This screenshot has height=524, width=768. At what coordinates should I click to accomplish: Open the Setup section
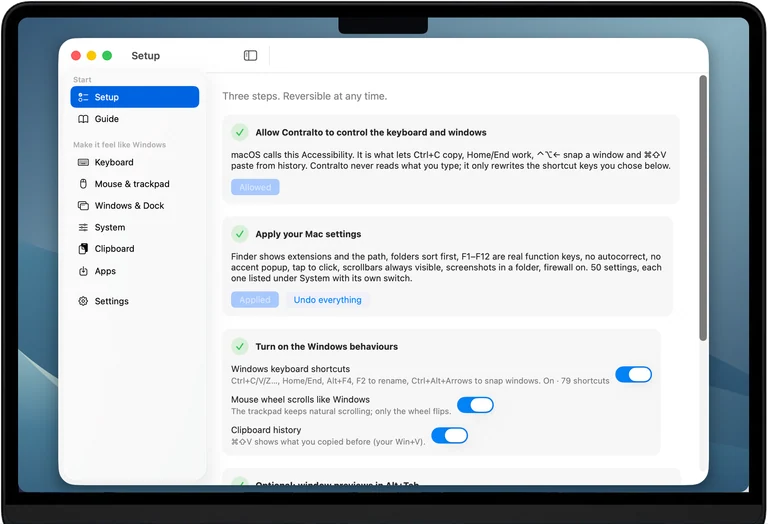[x=135, y=97]
